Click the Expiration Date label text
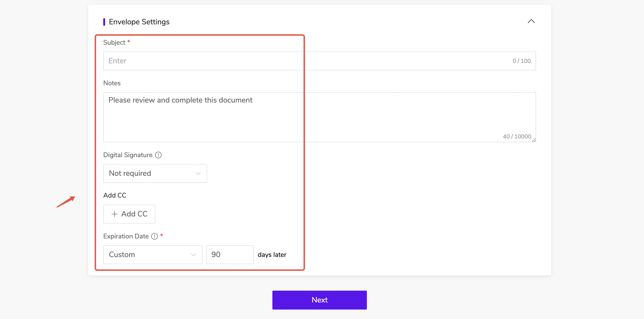644x319 pixels. click(x=126, y=236)
